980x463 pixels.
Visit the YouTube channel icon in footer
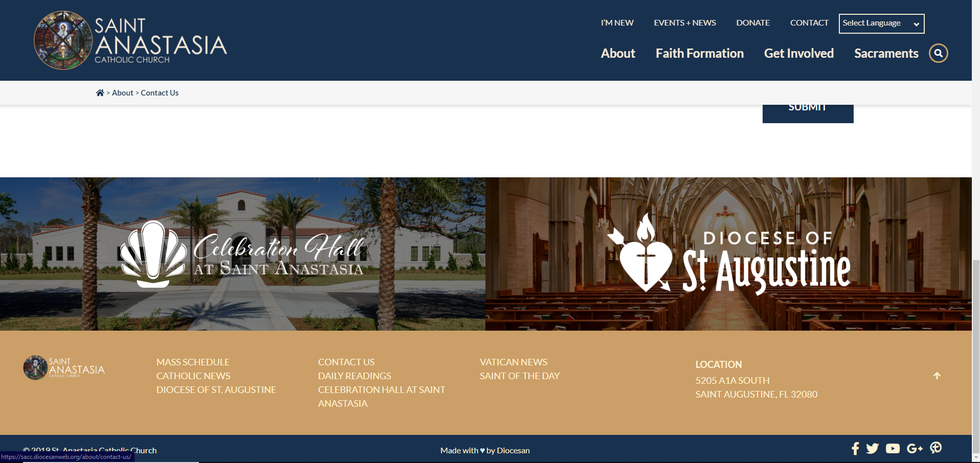(893, 449)
